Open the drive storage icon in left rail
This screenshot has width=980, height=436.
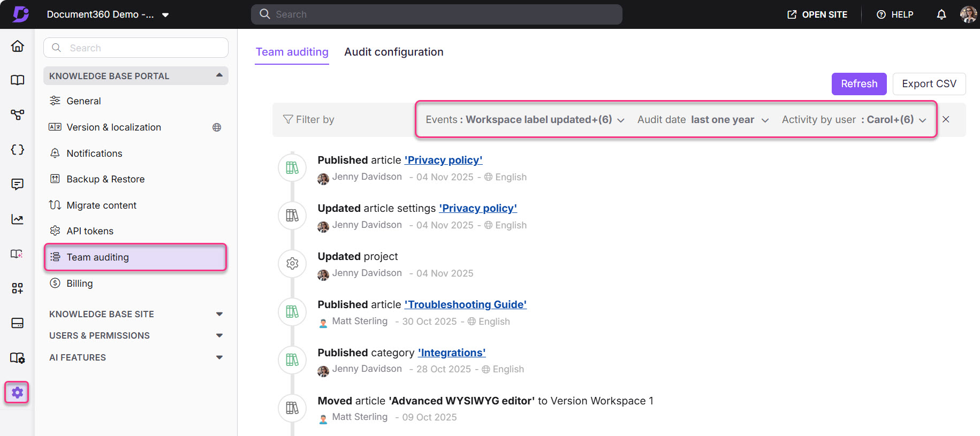pos(18,323)
